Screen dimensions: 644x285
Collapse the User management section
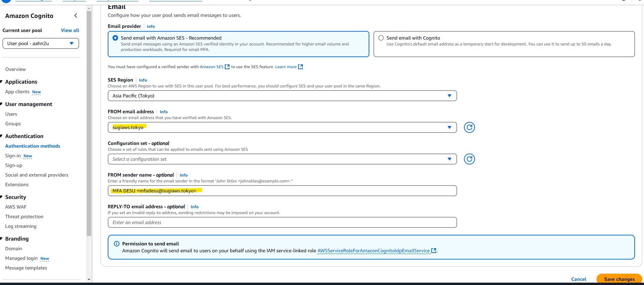click(x=1, y=104)
